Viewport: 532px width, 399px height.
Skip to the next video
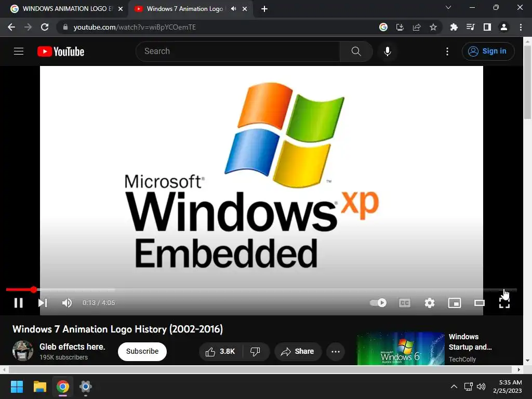coord(43,303)
